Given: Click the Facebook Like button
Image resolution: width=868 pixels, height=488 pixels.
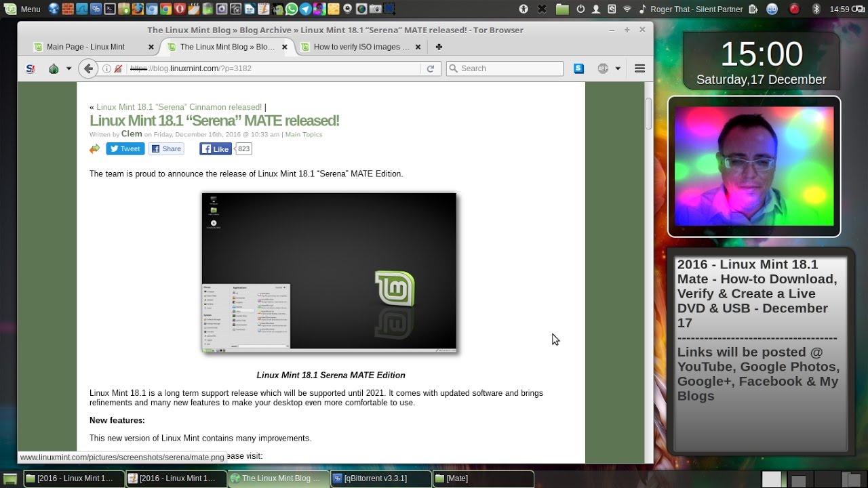Looking at the screenshot, I should tap(216, 149).
